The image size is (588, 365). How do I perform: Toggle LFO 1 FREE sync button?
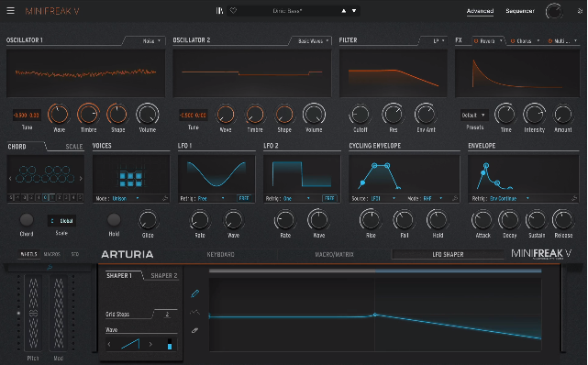tap(244, 199)
